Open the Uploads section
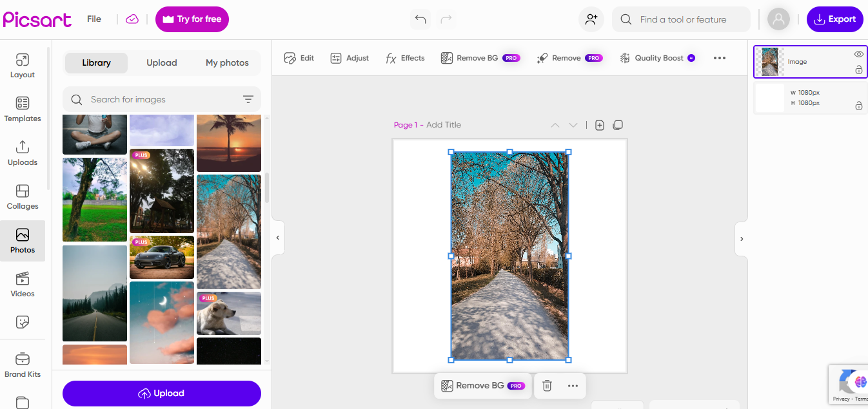Screen dimensions: 868x409 [22, 152]
